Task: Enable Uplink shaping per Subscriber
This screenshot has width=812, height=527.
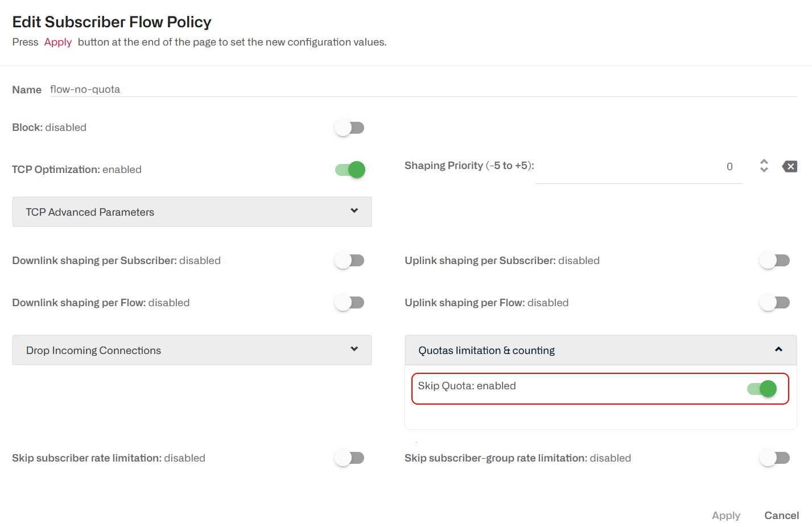Action: pos(774,261)
